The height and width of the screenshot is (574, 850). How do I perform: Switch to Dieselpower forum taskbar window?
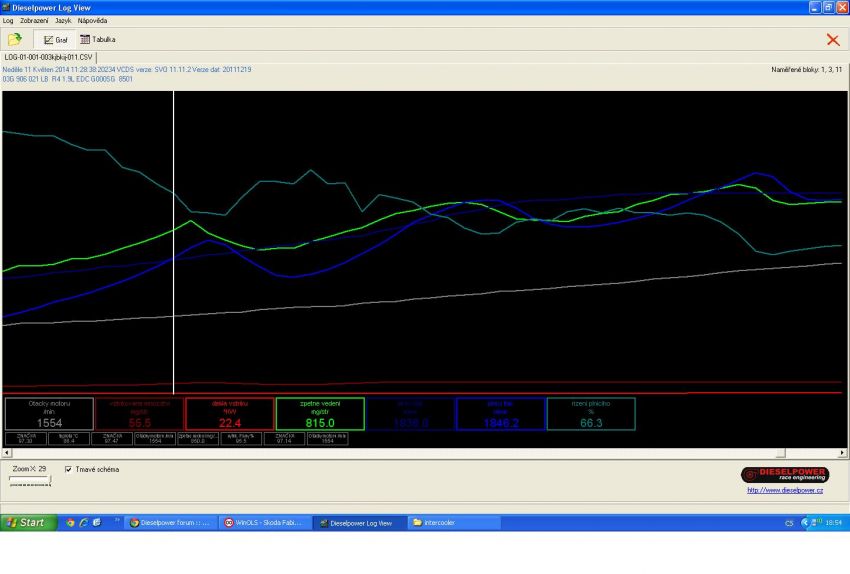click(x=171, y=523)
